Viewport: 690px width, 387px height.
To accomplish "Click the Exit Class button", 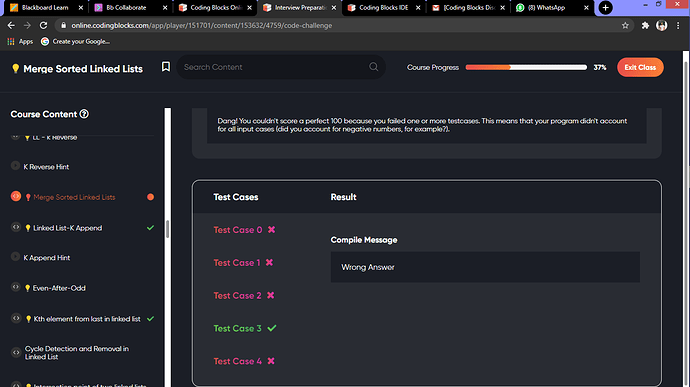I will tap(640, 67).
